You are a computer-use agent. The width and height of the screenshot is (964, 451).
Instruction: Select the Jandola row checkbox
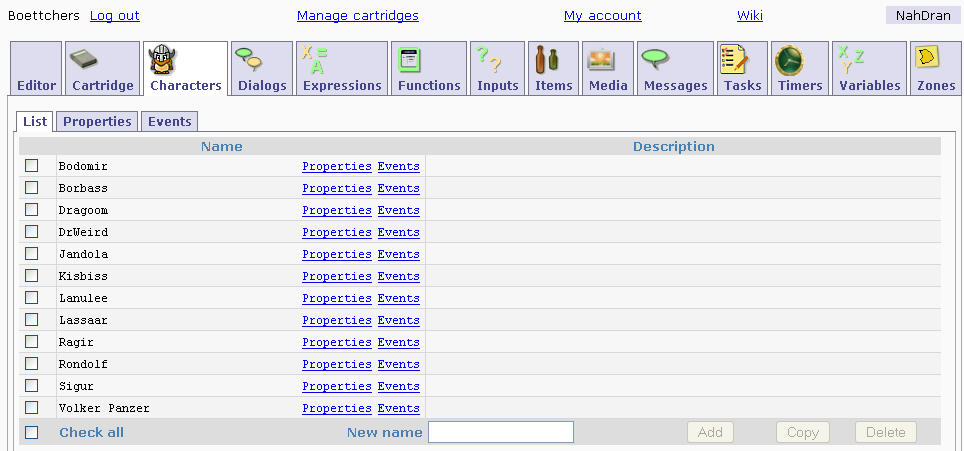pyautogui.click(x=32, y=254)
